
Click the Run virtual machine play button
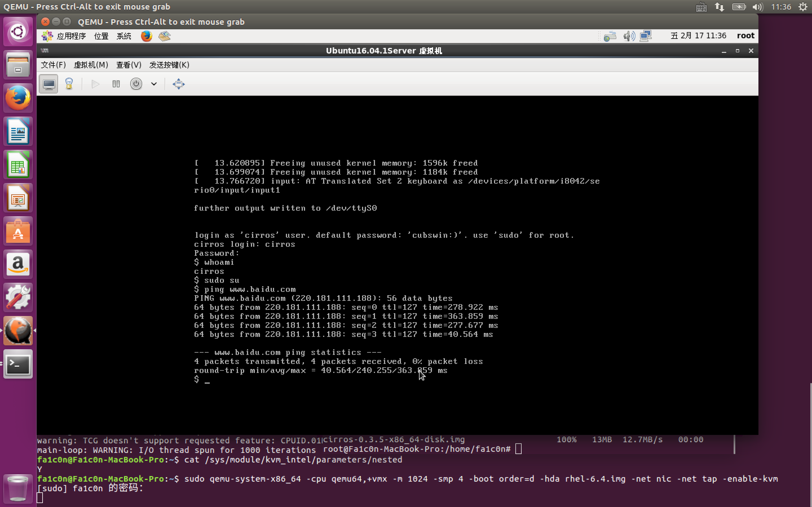95,84
